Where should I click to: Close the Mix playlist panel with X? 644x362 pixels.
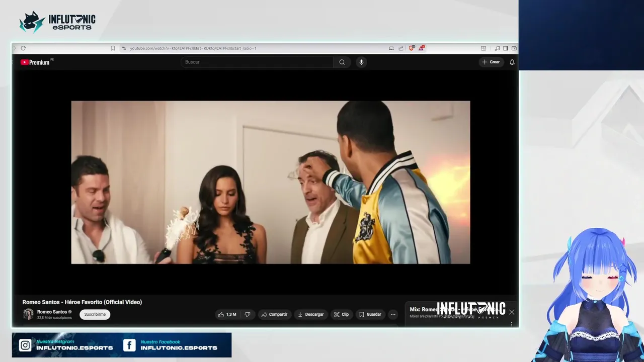[511, 312]
